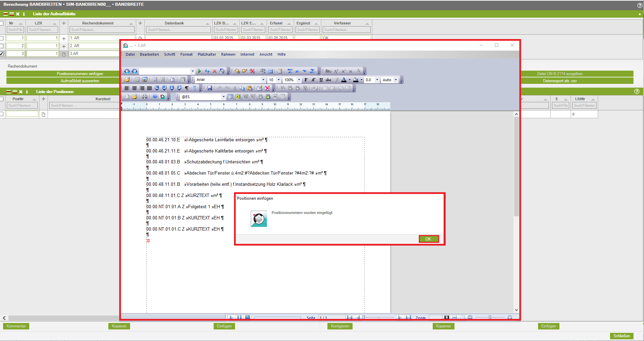This screenshot has height=341, width=644.
Task: Toggle italic formatting (K) in the editor
Action: coord(314,80)
